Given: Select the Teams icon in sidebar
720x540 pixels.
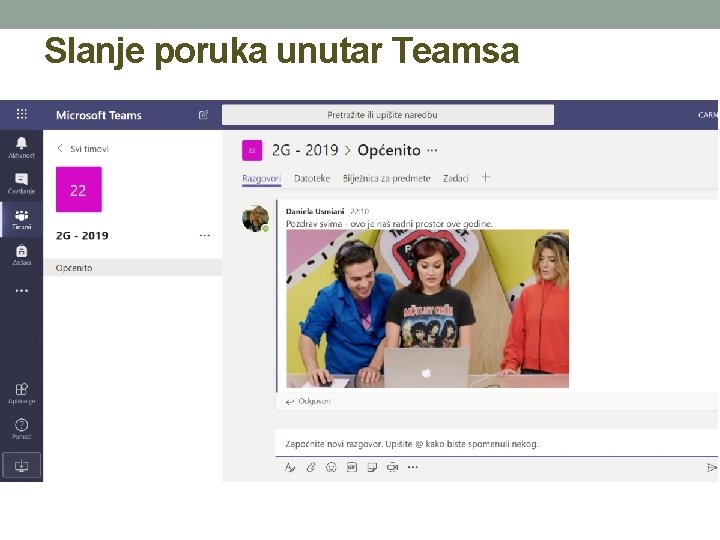Looking at the screenshot, I should [x=22, y=220].
